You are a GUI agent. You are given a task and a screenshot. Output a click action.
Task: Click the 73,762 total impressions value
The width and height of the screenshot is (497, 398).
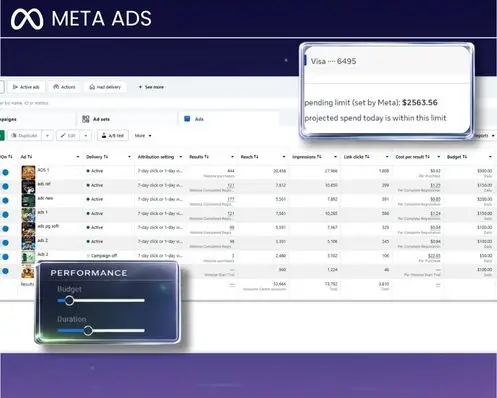point(331,284)
